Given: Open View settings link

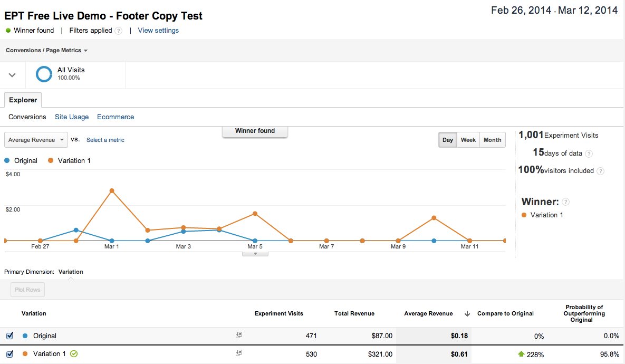Looking at the screenshot, I should pyautogui.click(x=158, y=31).
